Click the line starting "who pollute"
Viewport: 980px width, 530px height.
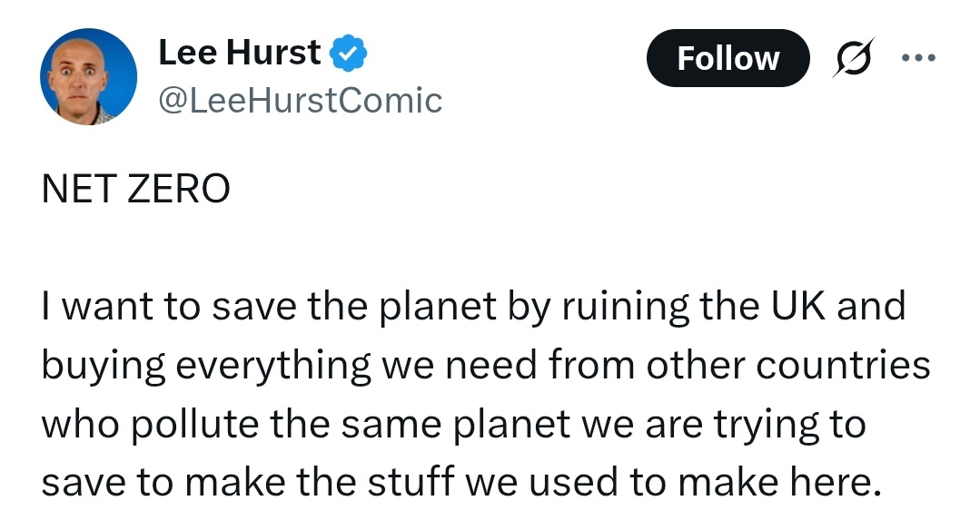[x=453, y=424]
